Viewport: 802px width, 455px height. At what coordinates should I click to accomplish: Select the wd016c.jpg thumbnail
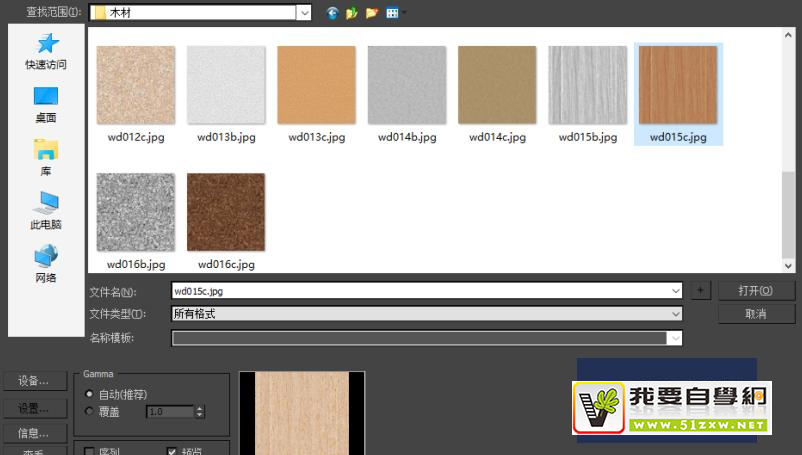coord(226,212)
